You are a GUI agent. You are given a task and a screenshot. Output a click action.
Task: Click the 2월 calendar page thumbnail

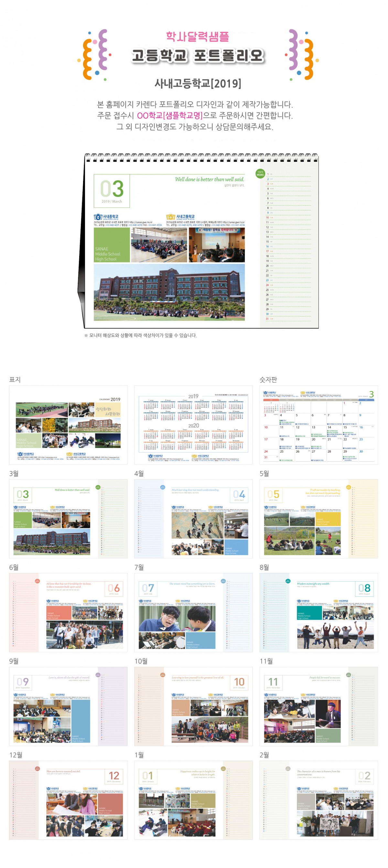pos(318,800)
